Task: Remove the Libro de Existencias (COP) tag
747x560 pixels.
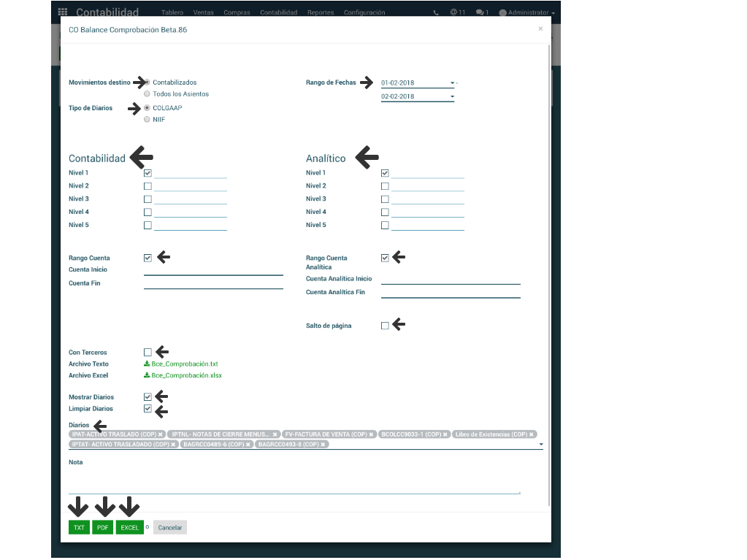Action: (x=531, y=434)
